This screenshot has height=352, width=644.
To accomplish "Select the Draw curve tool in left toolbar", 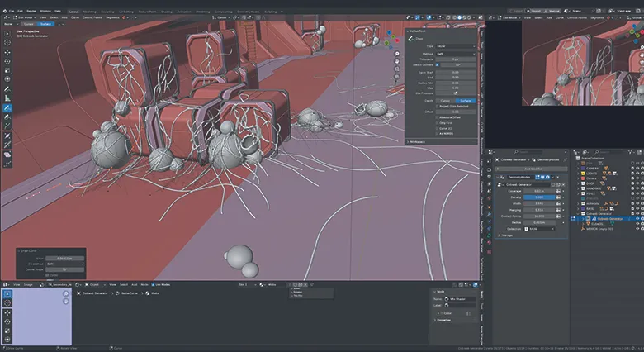I will [7, 108].
